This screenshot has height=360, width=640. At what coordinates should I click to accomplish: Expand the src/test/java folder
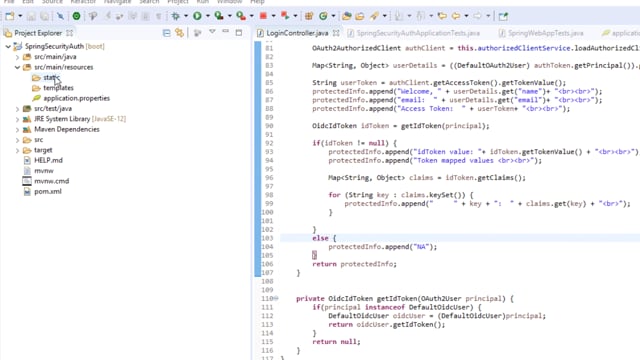tap(17, 109)
